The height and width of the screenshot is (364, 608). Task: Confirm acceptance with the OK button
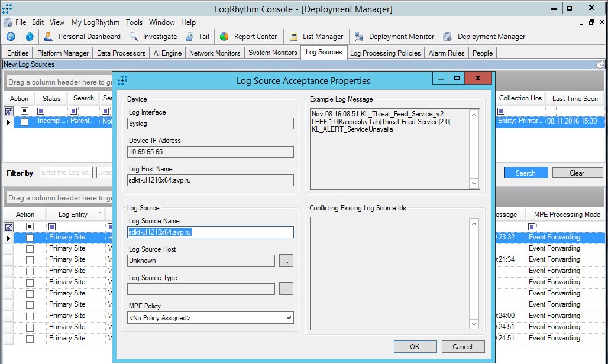coord(415,346)
